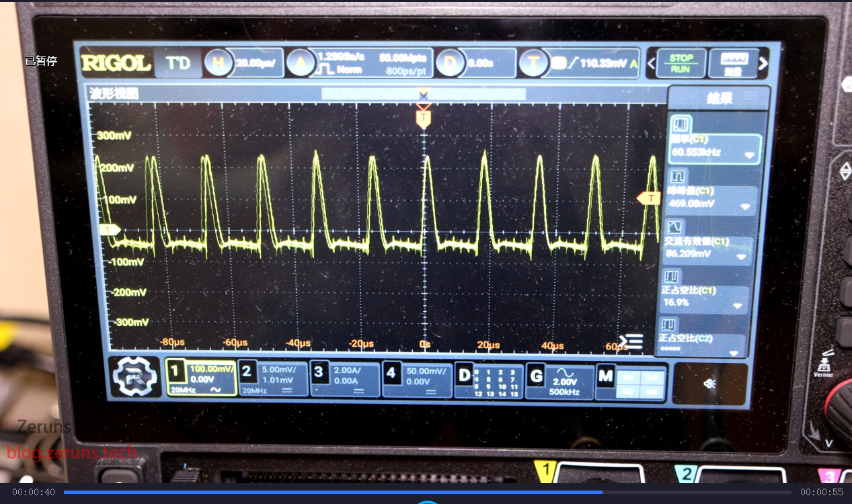Toggle the STOP/RUN acquisition button
Image resolution: width=852 pixels, height=504 pixels.
[680, 63]
